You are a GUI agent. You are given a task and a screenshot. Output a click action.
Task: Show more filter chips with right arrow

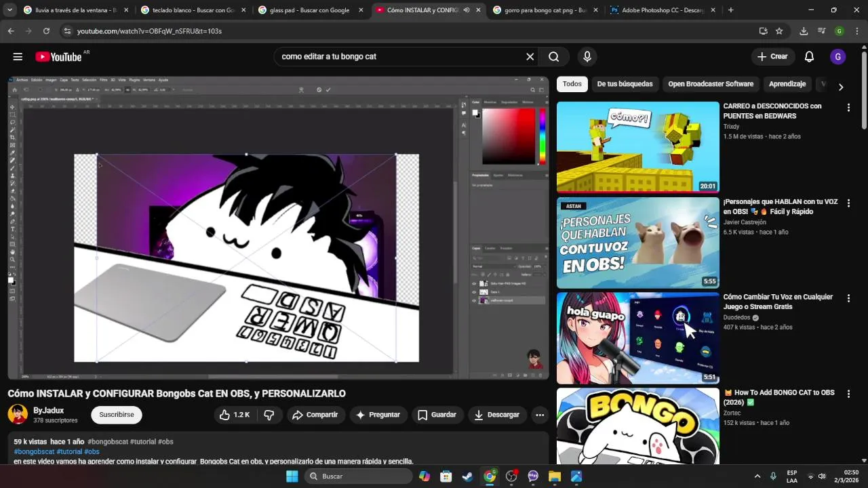coord(841,87)
